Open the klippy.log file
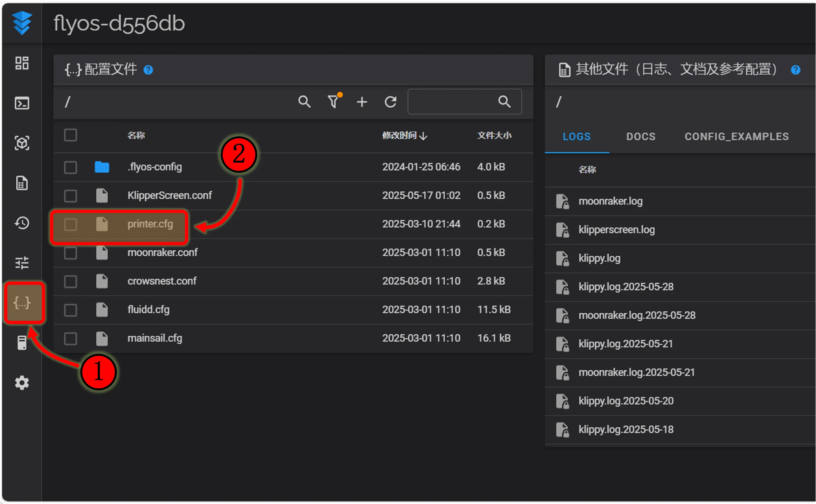 point(599,258)
